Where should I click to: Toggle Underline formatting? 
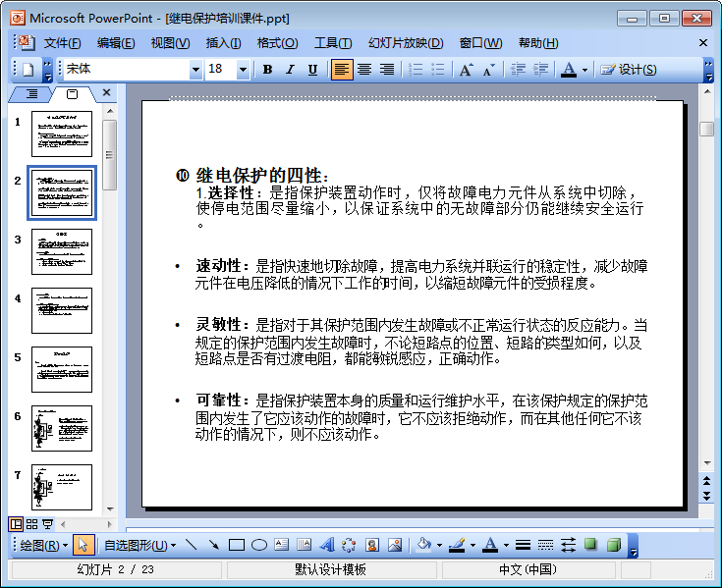click(x=312, y=70)
